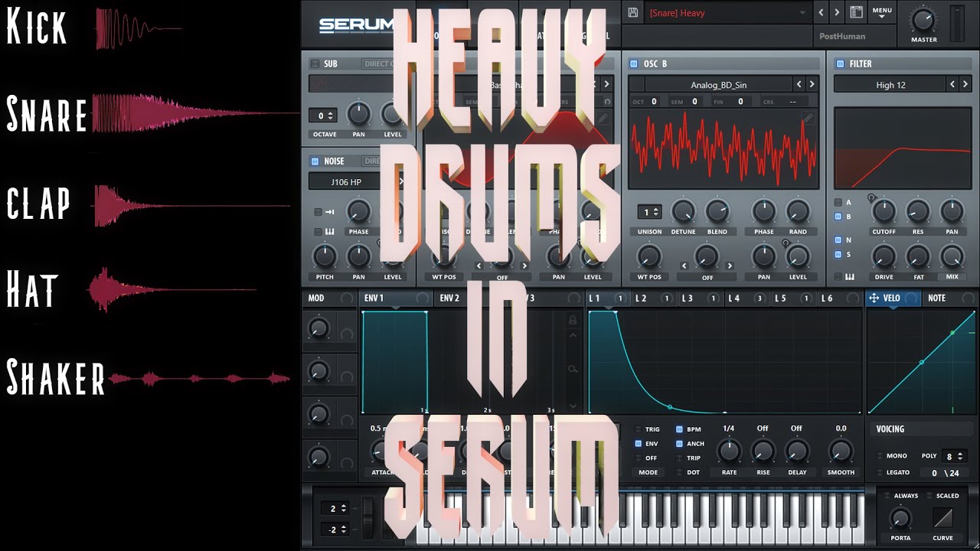This screenshot has width=980, height=551.
Task: Click the lock icon beside envelope graph
Action: [572, 321]
